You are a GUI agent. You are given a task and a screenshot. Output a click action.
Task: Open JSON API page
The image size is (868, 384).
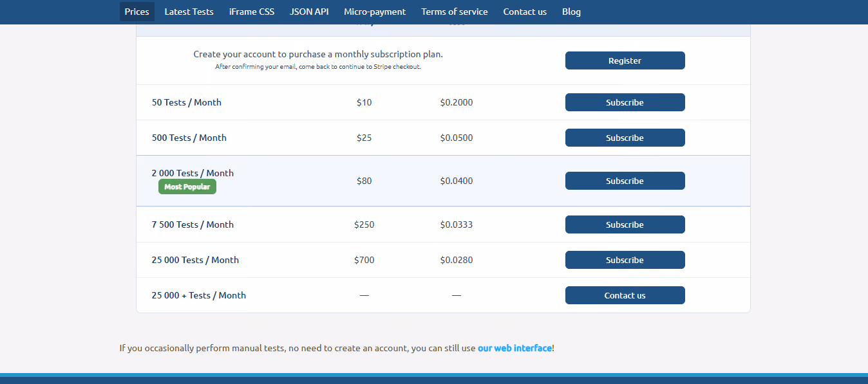coord(309,12)
